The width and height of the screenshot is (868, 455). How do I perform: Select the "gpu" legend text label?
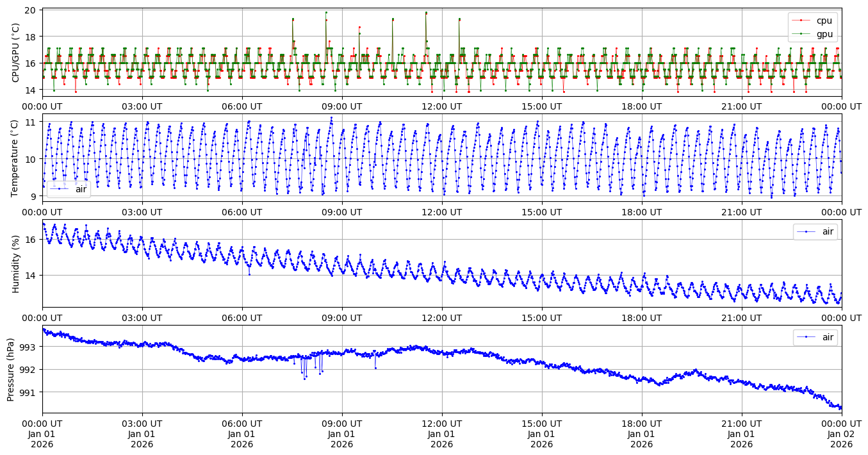click(x=824, y=34)
